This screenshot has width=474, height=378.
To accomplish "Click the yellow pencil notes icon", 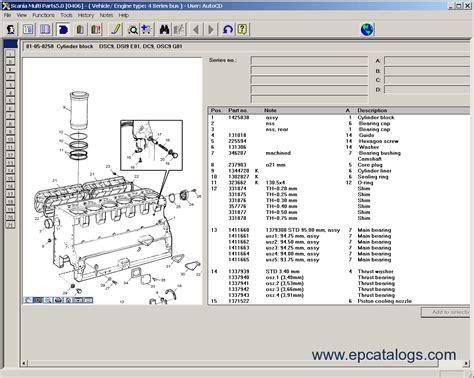I will pyautogui.click(x=116, y=30).
